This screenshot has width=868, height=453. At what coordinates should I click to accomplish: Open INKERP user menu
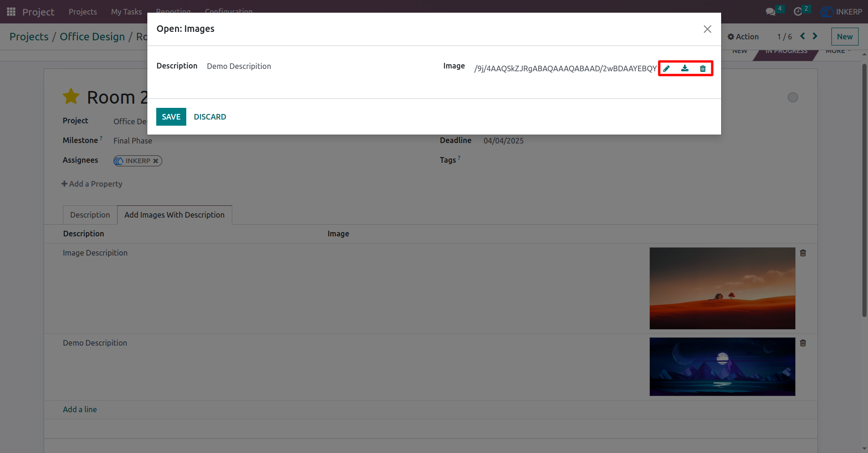[841, 12]
